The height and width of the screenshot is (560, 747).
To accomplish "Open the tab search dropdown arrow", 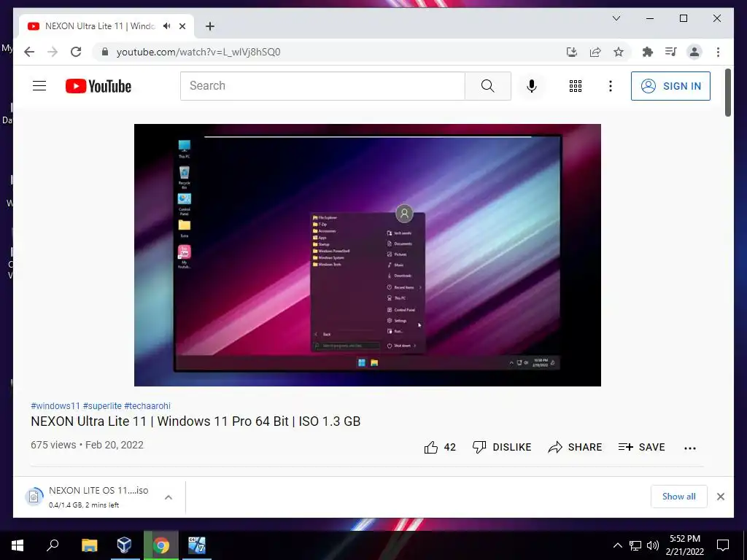I will (616, 18).
